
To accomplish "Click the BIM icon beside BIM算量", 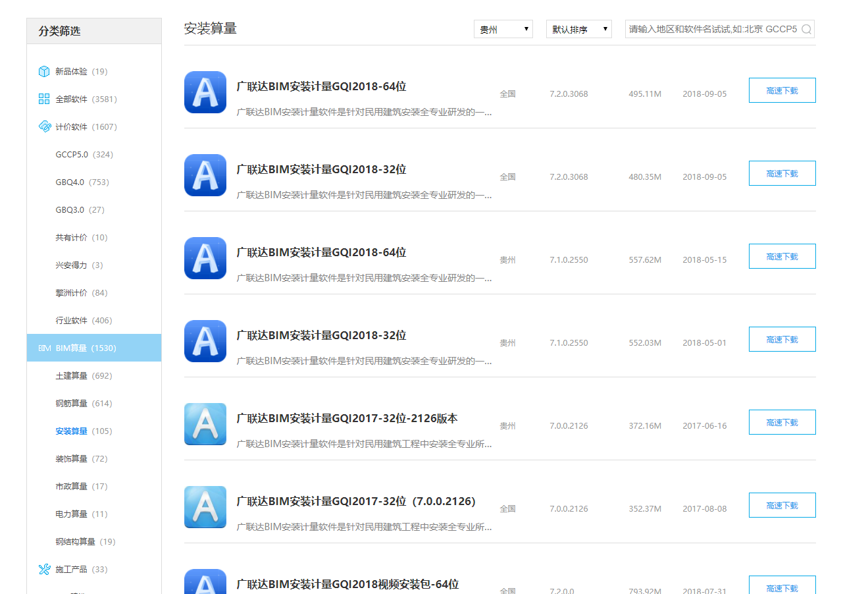I will point(44,348).
